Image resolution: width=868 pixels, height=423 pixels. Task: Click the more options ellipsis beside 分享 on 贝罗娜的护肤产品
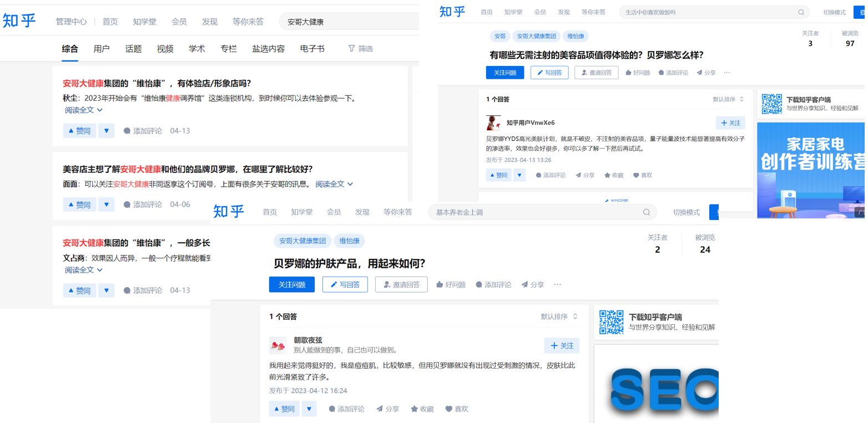pyautogui.click(x=557, y=284)
